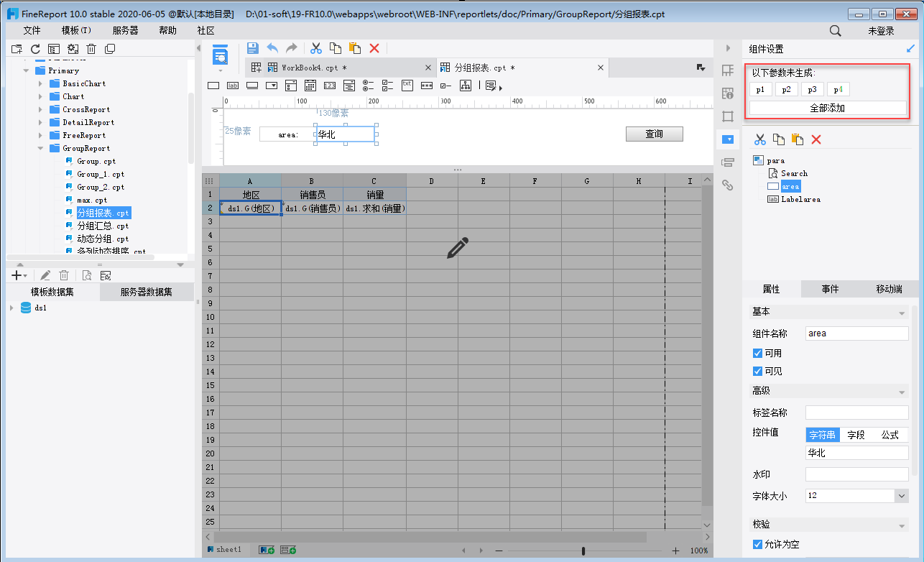
Task: Click the trash icon above the file tree
Action: point(91,49)
